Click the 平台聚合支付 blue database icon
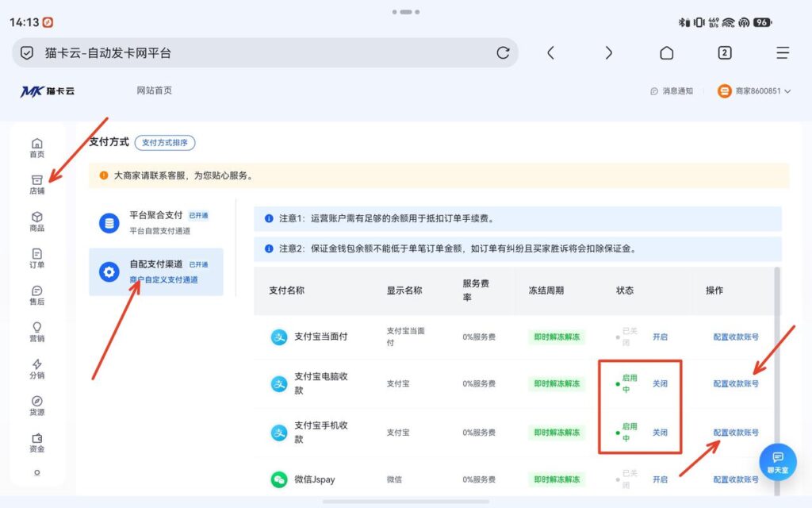Image resolution: width=812 pixels, height=508 pixels. click(x=109, y=223)
